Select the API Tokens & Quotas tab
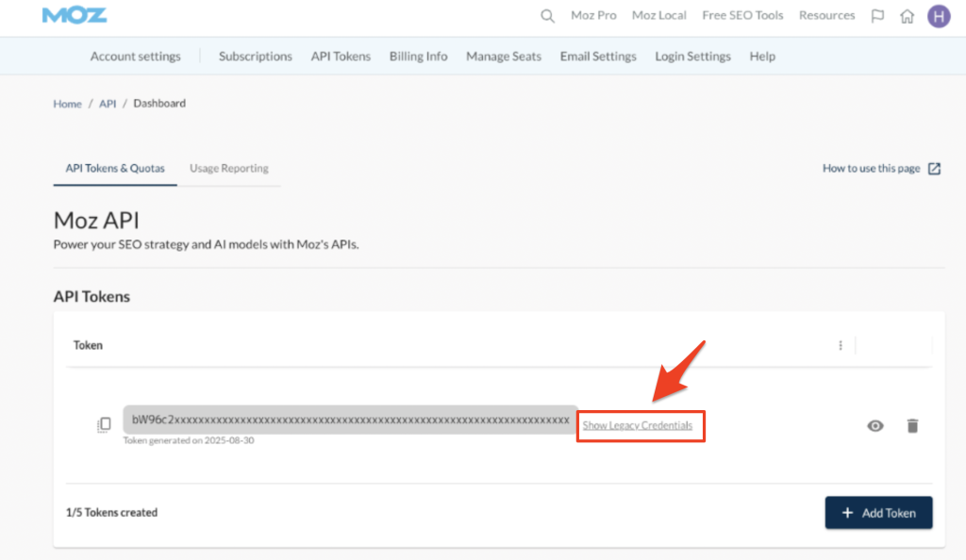The height and width of the screenshot is (560, 966). [x=115, y=169]
